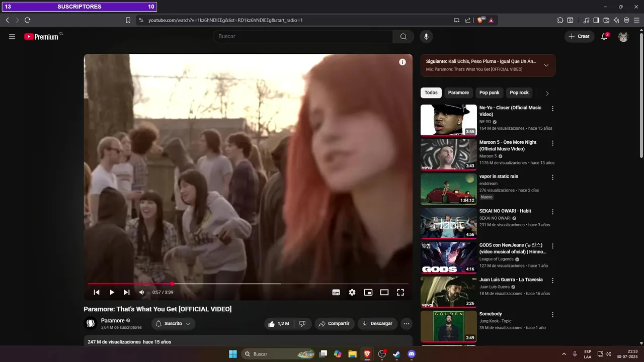The width and height of the screenshot is (644, 362).
Task: Mute the video volume
Action: click(x=142, y=292)
